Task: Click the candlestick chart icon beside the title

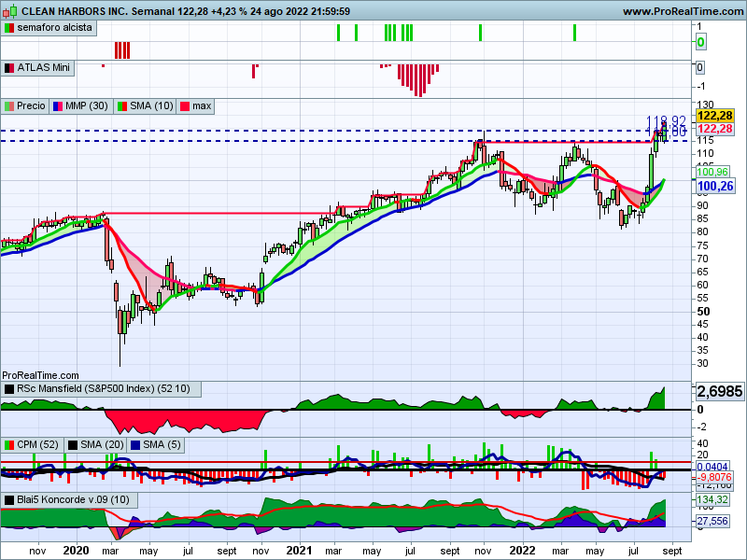Action: click(x=10, y=10)
